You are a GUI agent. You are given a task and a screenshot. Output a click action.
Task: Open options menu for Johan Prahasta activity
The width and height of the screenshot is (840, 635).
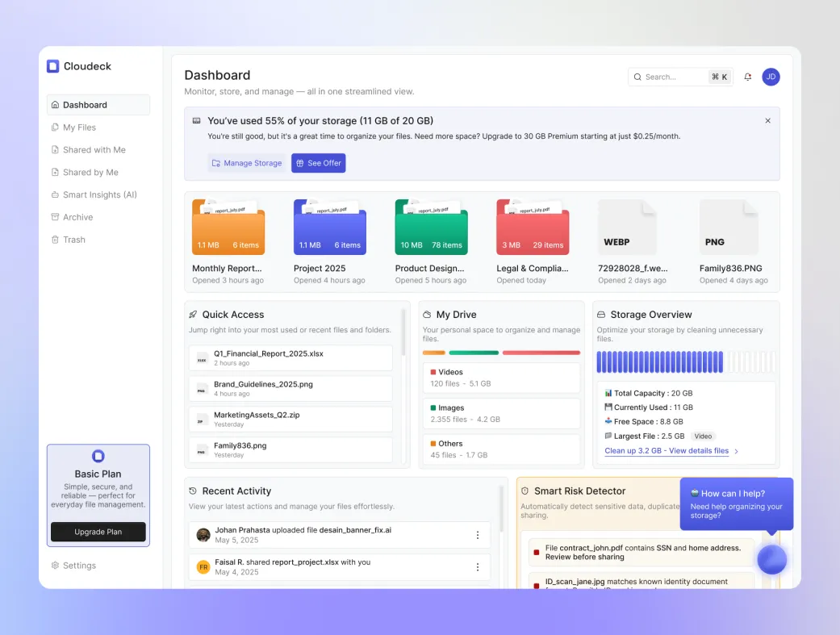(x=477, y=535)
